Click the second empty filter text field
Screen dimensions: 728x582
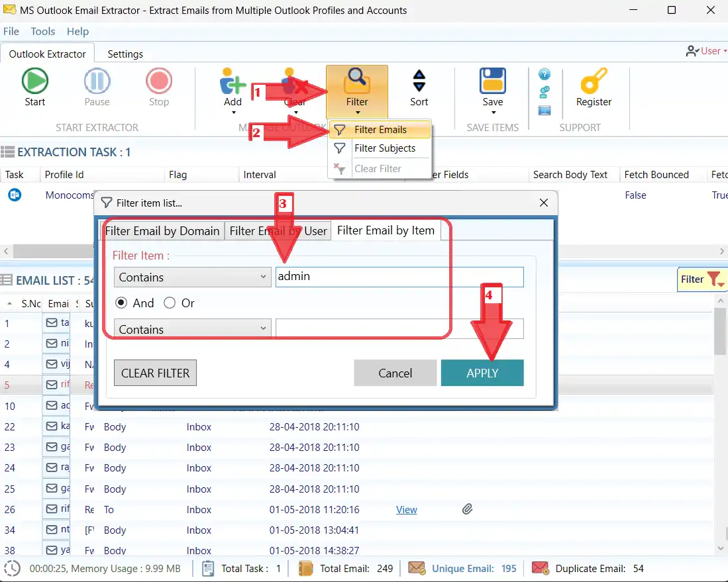399,329
